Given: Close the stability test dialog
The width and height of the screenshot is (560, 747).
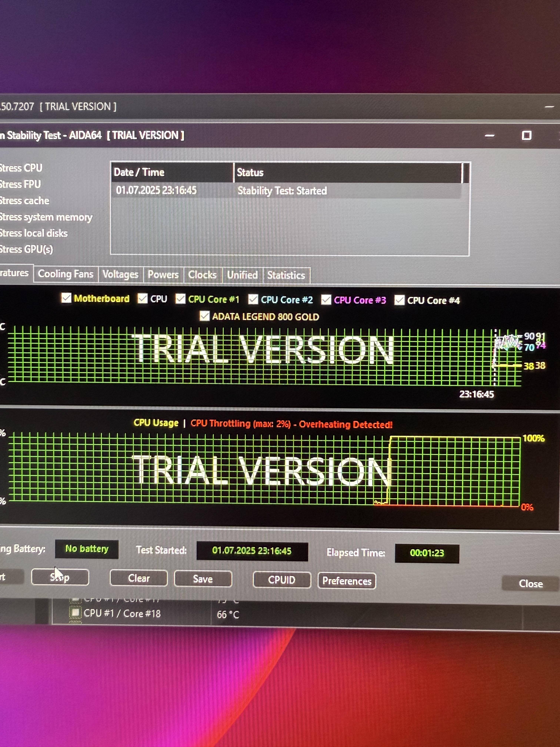Looking at the screenshot, I should [x=531, y=584].
